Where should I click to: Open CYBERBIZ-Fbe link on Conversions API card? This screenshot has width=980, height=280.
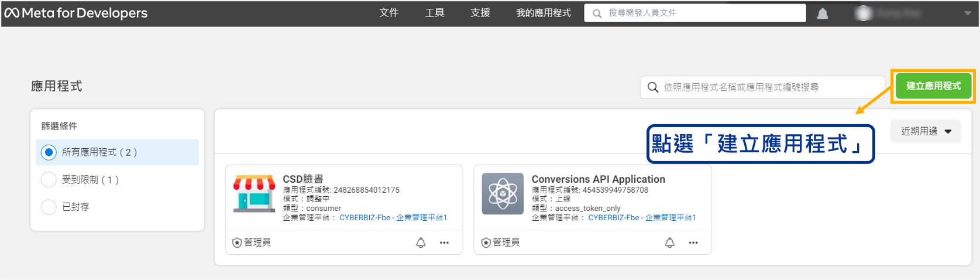[x=642, y=217]
